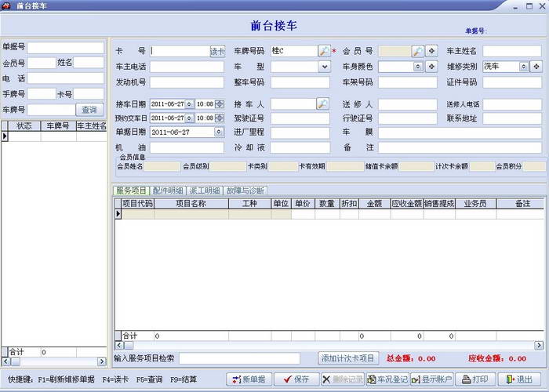The width and height of the screenshot is (549, 392).
Task: Focus the 输入服务项目检索 search field
Action: pyautogui.click(x=239, y=358)
